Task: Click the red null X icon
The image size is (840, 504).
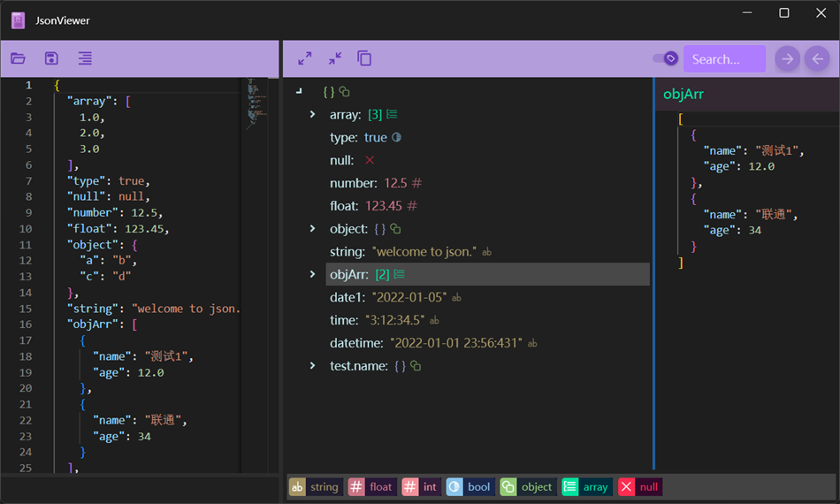Action: 370,160
